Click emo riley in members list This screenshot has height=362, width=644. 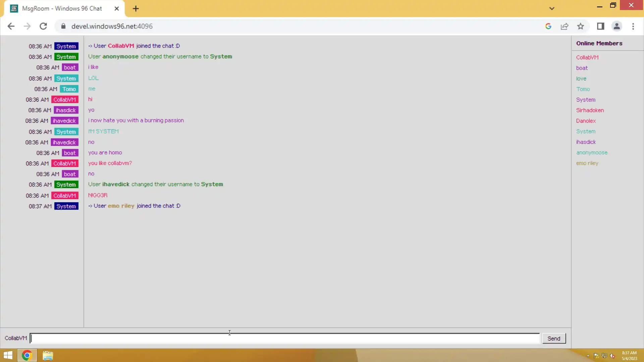pyautogui.click(x=587, y=163)
